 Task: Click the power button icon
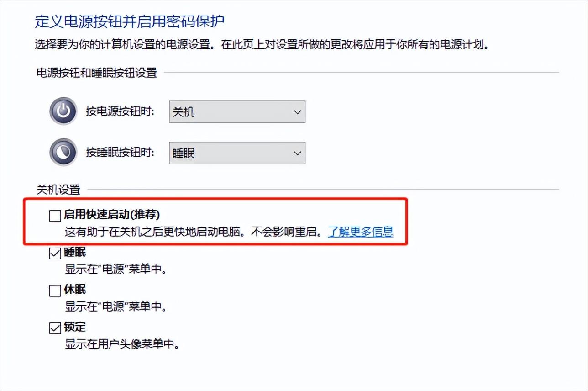pyautogui.click(x=63, y=111)
